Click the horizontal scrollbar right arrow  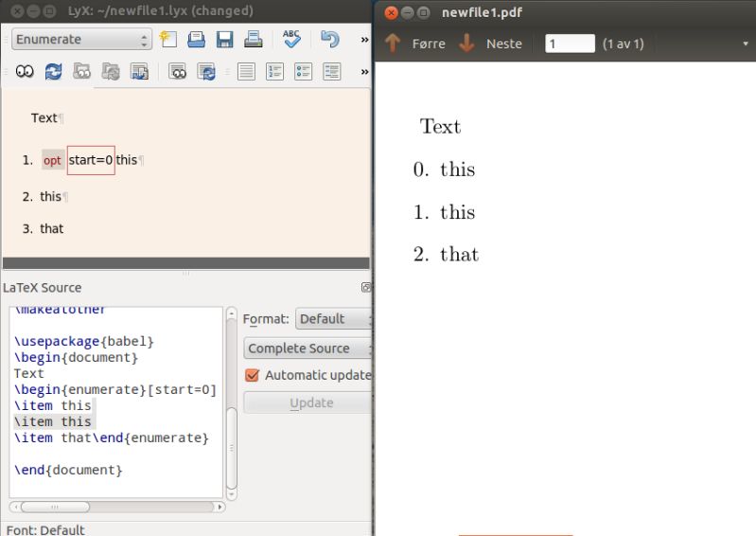coord(220,507)
